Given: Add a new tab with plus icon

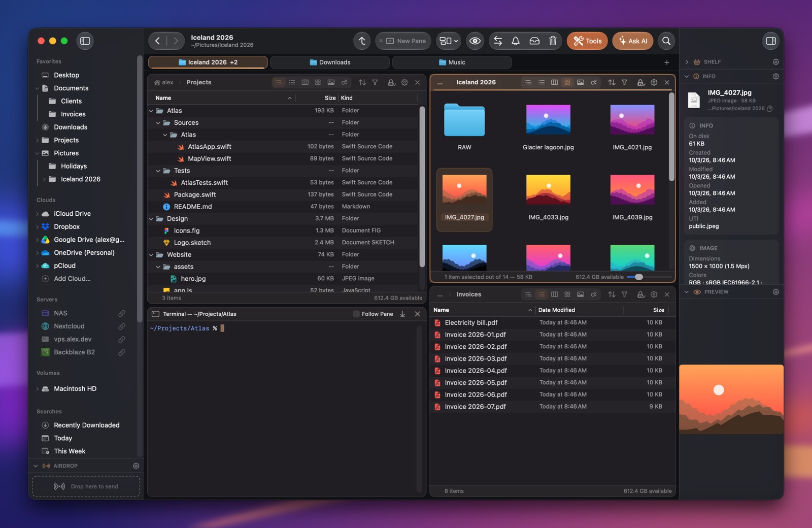Looking at the screenshot, I should [667, 62].
